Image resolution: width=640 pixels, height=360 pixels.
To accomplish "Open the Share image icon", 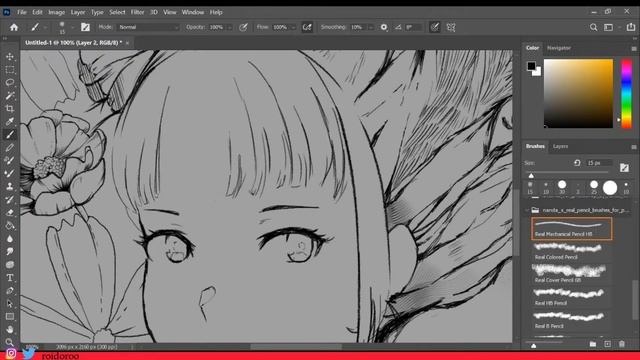I will tap(631, 27).
